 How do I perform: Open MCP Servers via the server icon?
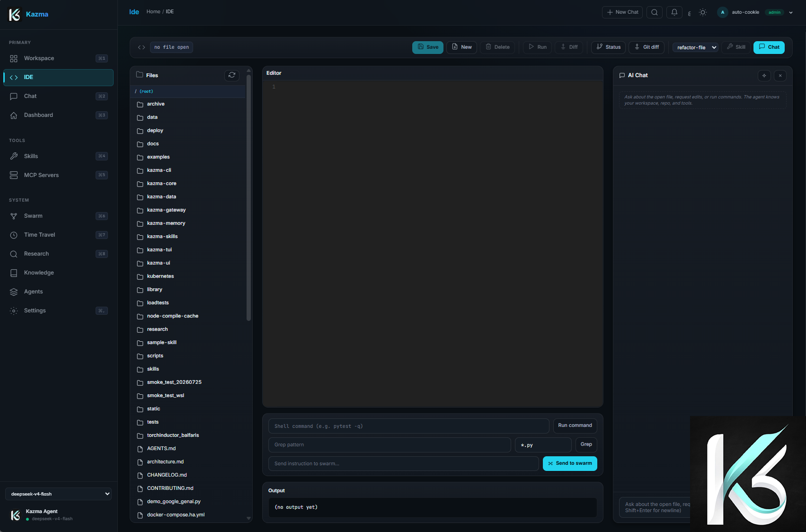tap(14, 175)
